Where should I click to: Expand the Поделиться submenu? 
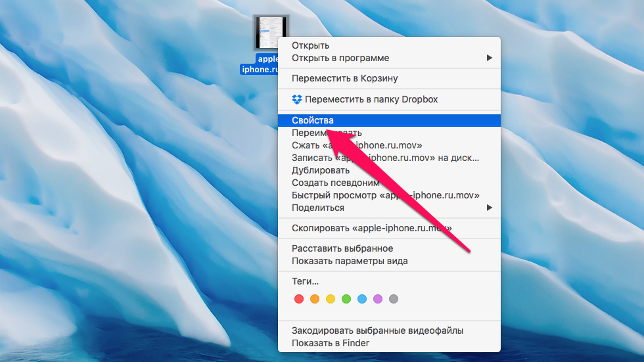click(389, 208)
